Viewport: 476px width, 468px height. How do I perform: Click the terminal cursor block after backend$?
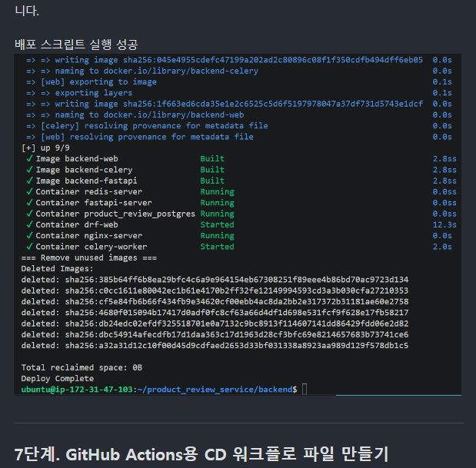(x=305, y=389)
